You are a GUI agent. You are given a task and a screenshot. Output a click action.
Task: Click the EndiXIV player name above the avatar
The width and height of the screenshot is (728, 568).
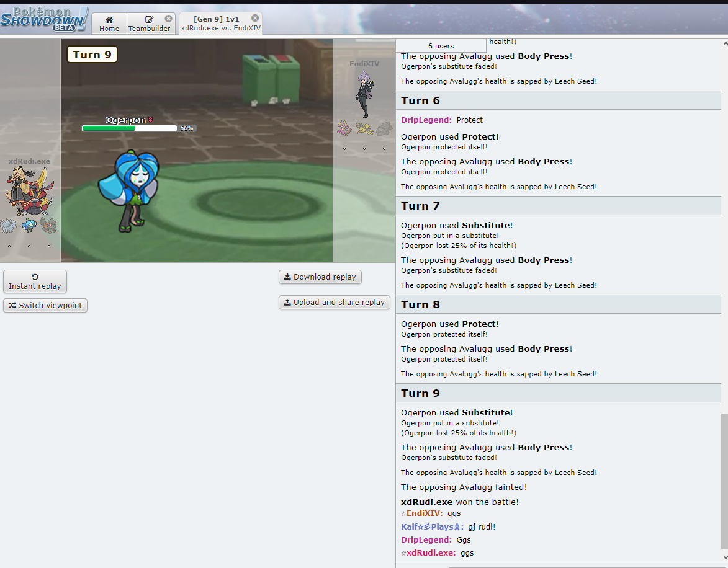pos(364,64)
